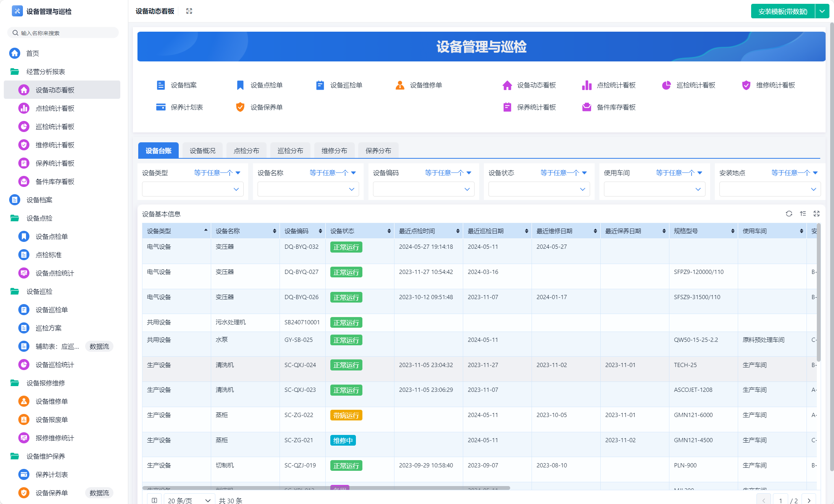Click the table expand icon above equipment table

816,214
